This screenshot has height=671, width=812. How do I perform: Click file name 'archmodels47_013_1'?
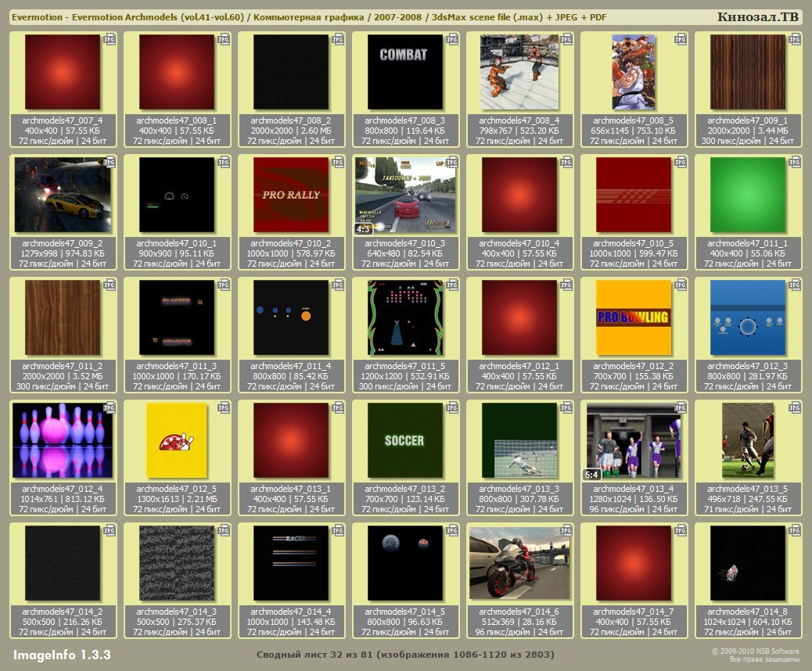point(291,489)
